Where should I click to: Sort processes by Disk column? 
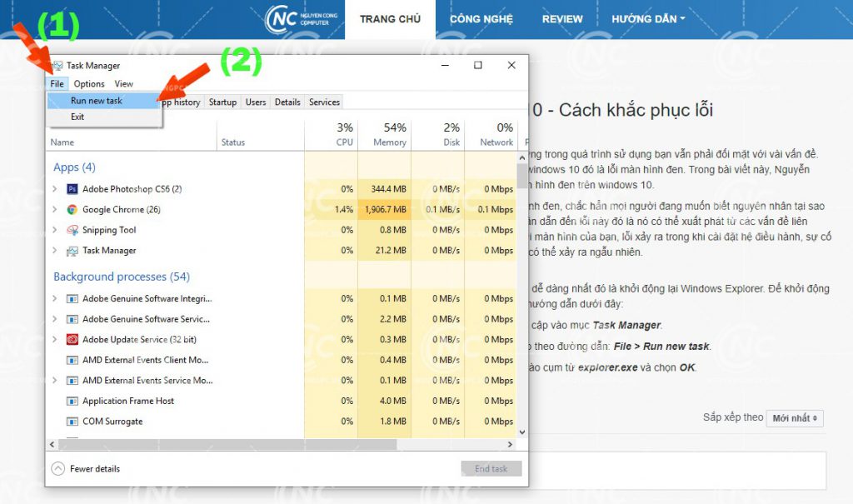click(x=438, y=136)
